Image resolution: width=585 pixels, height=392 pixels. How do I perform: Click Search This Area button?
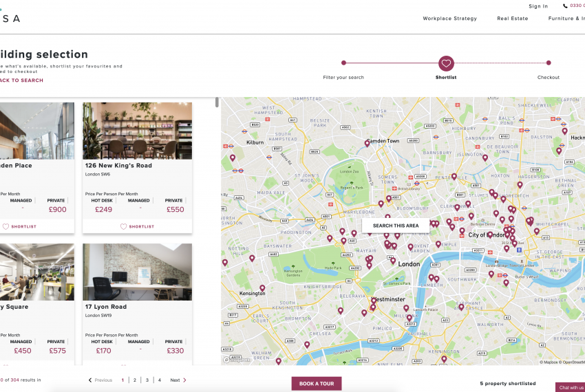tap(396, 226)
